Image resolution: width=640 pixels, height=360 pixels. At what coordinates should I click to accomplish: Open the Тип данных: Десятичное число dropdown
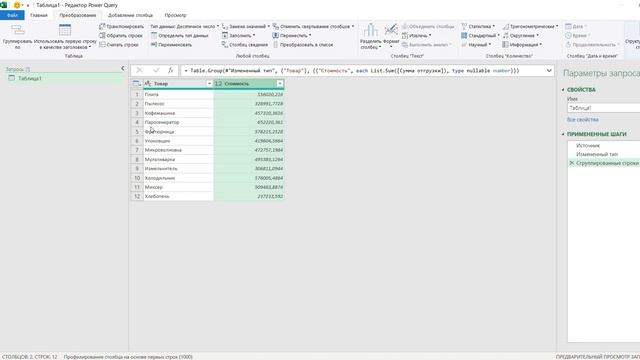(184, 26)
